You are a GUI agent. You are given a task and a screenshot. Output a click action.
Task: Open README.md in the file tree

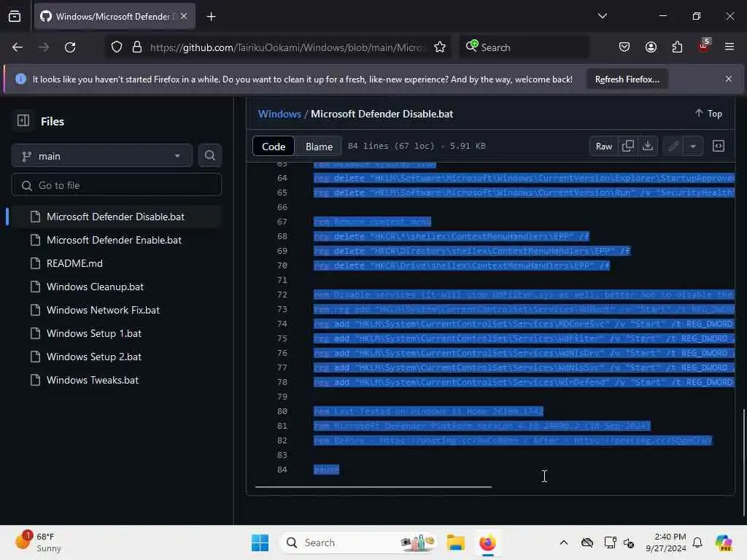pos(74,263)
